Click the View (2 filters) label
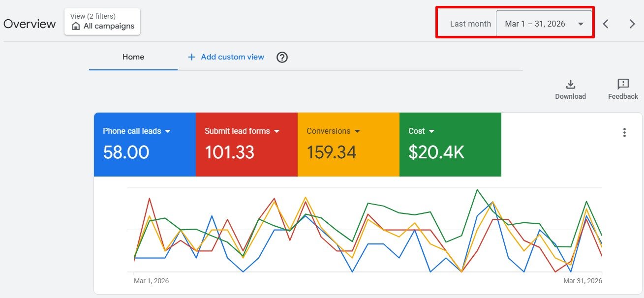The width and height of the screenshot is (644, 298). pyautogui.click(x=93, y=16)
